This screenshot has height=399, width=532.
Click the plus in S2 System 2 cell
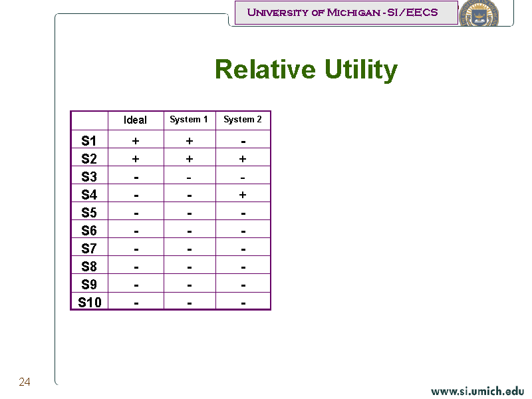243,159
